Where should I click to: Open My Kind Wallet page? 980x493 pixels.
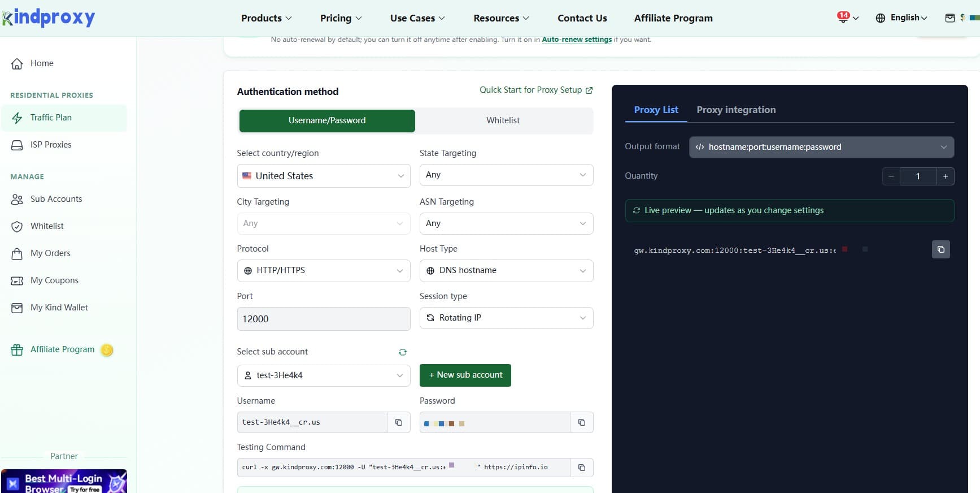[64, 308]
